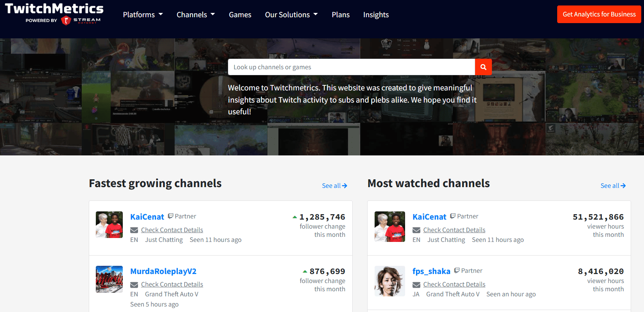Click Twitch partner icon beside KaiCenat in Fastest growing
Viewport: 644px width, 312px height.
tap(170, 216)
